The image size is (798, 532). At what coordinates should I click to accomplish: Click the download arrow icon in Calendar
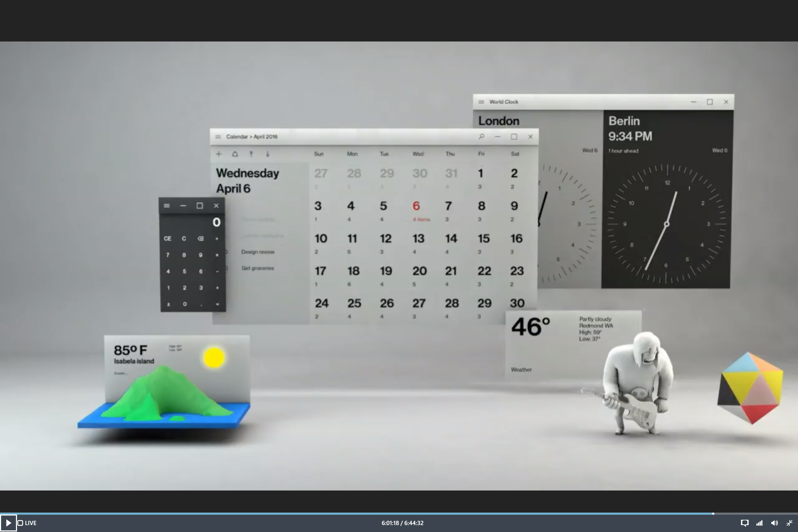[268, 154]
